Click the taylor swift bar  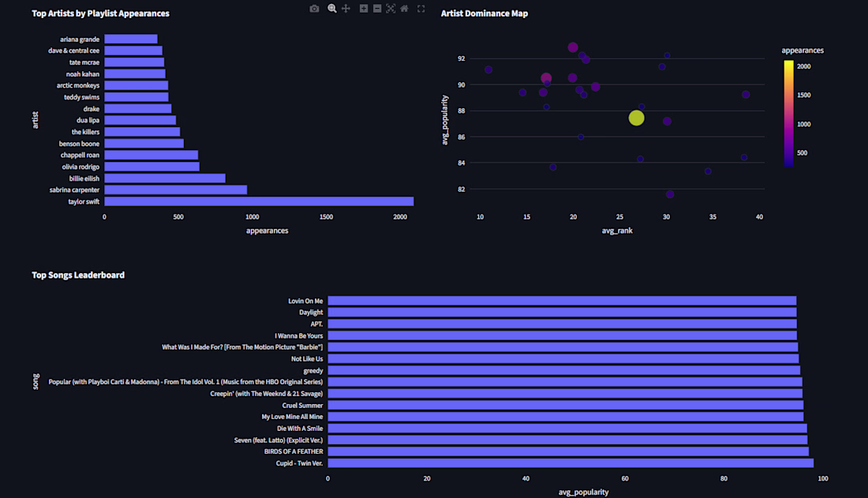pyautogui.click(x=259, y=201)
